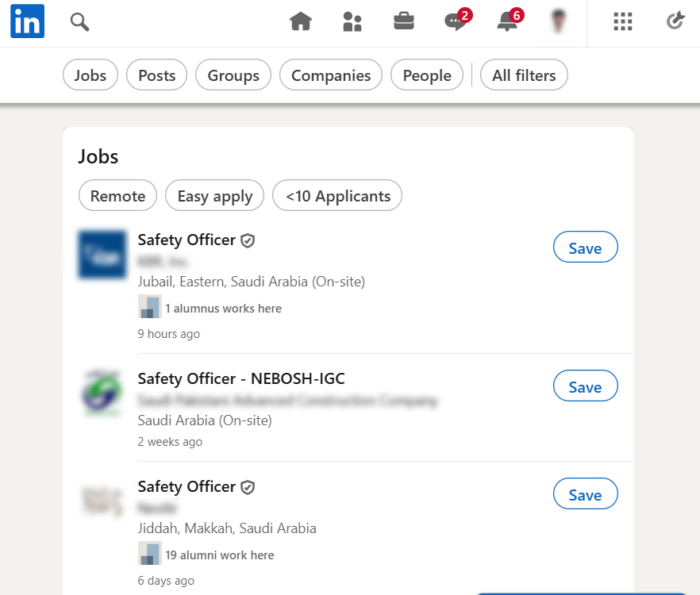The width and height of the screenshot is (700, 595).
Task: Click the LinkedIn logo icon
Action: tap(27, 21)
